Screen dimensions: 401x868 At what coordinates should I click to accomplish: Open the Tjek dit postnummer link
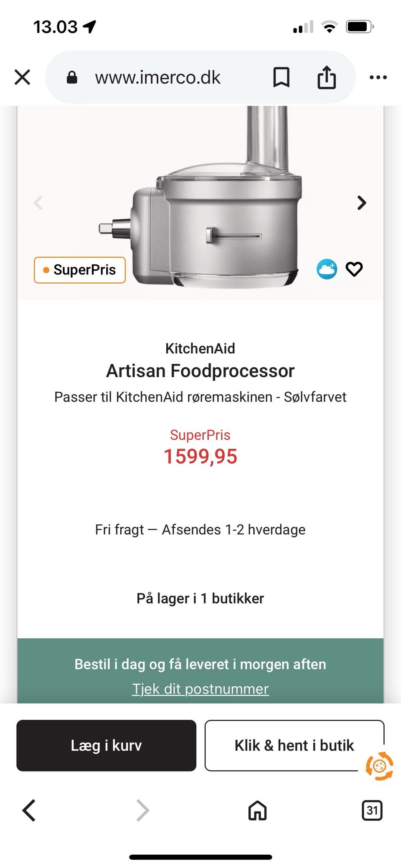[x=200, y=689]
